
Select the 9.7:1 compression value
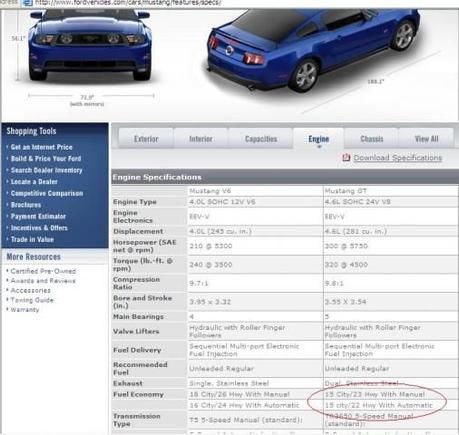coord(199,283)
